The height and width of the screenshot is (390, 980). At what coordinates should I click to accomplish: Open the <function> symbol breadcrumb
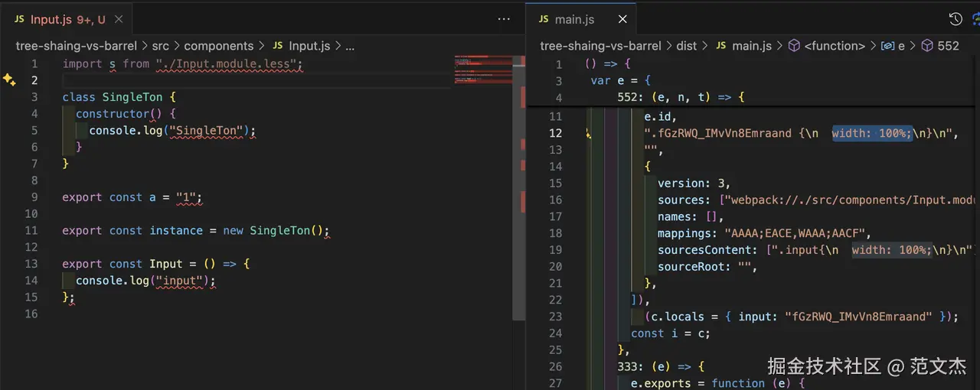(827, 46)
